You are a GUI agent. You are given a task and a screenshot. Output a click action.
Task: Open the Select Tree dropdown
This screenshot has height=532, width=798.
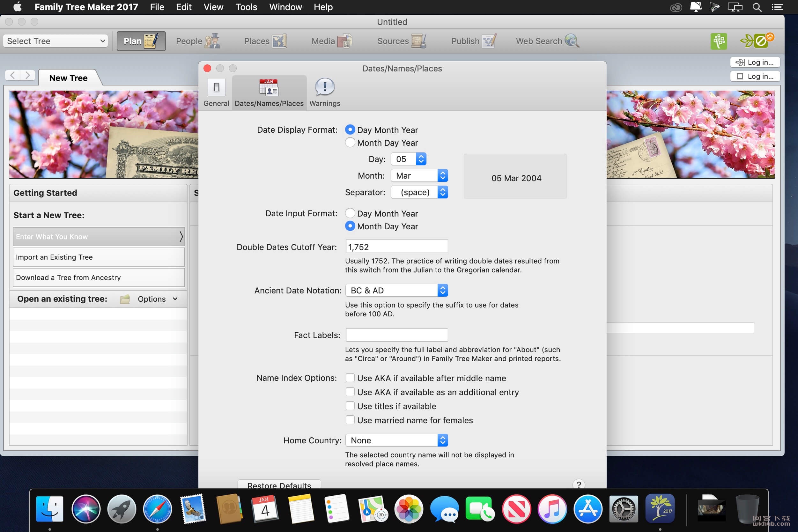[55, 41]
